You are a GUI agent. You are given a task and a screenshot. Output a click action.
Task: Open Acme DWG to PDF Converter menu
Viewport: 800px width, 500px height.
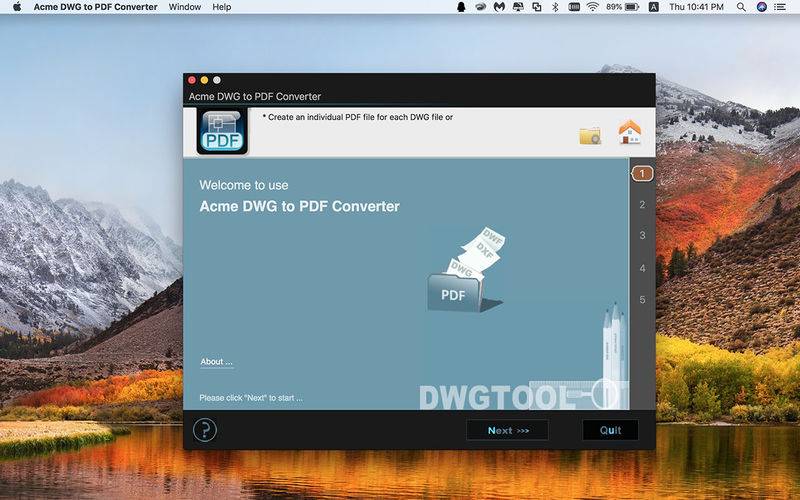[x=95, y=7]
